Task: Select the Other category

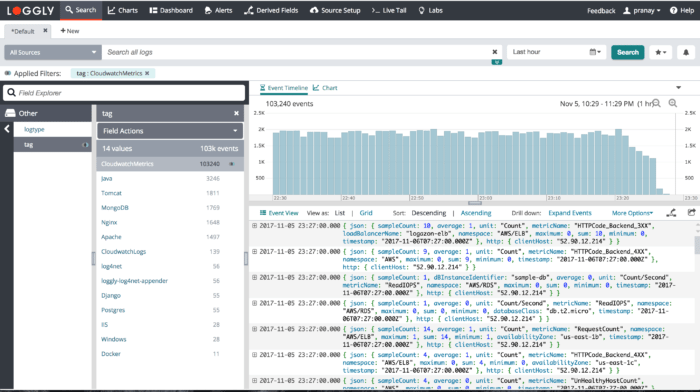Action: pyautogui.click(x=47, y=113)
